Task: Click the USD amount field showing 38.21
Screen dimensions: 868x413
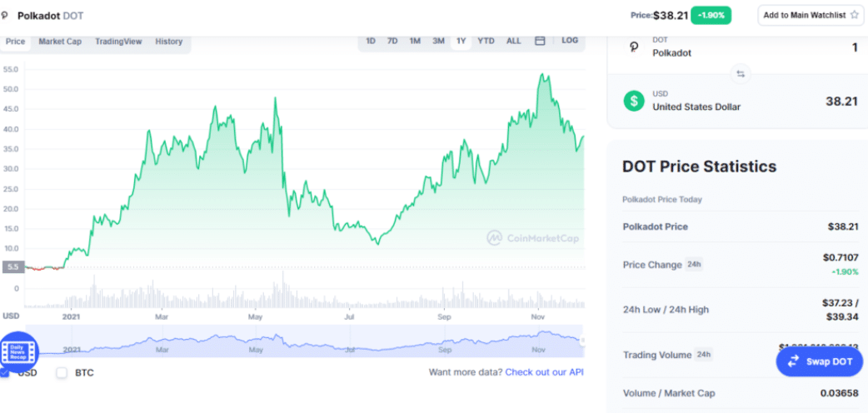Action: click(841, 102)
